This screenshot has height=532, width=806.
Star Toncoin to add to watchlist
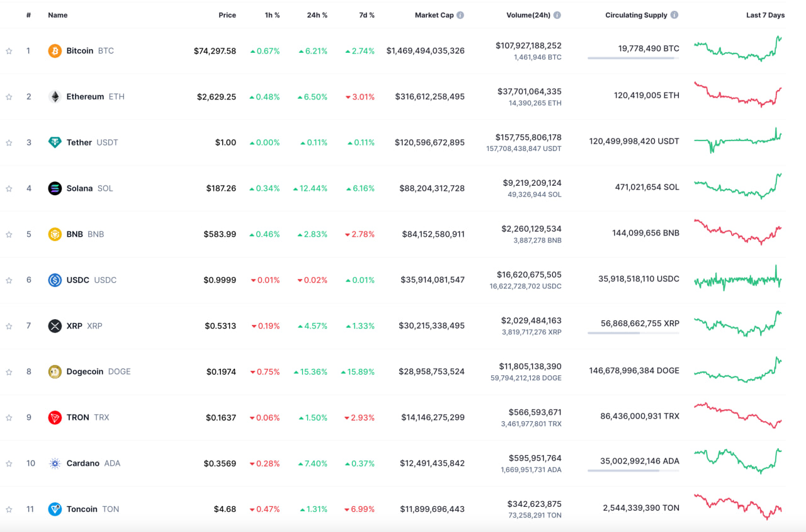[9, 509]
